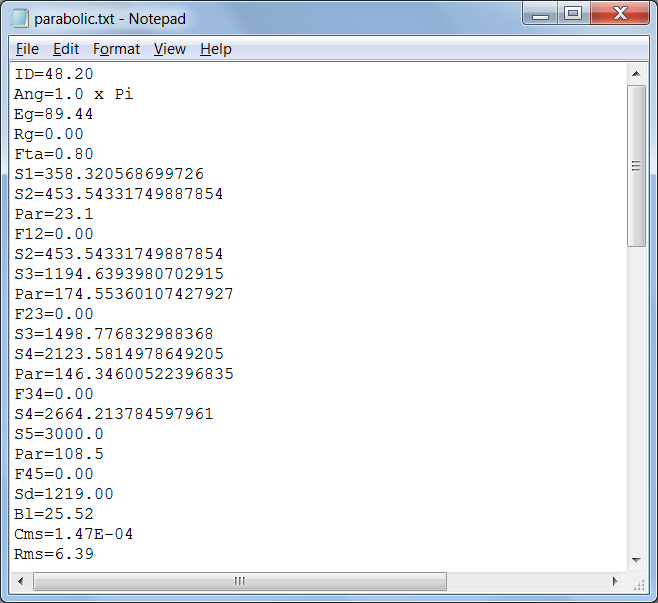Click the line S4=2664.213784597961
The image size is (658, 603).
click(114, 414)
